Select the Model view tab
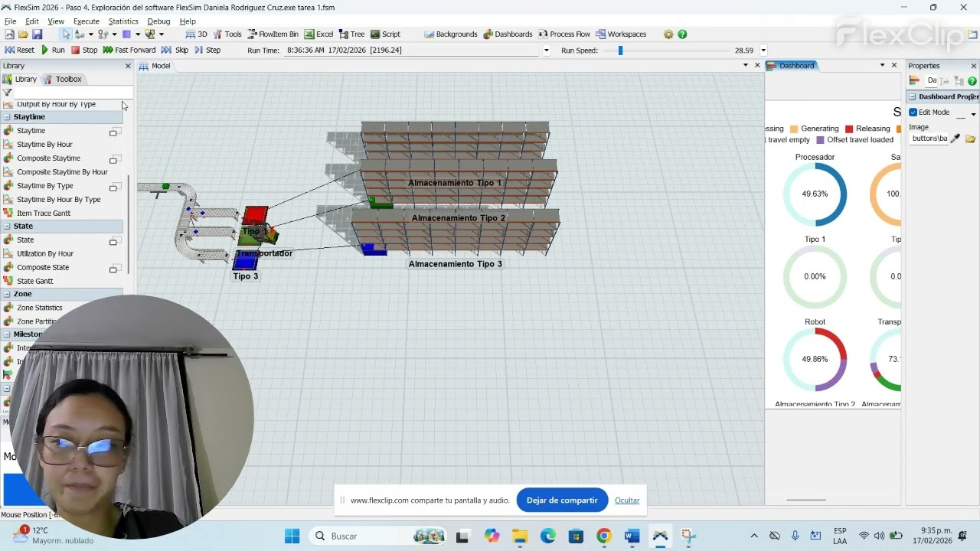This screenshot has height=551, width=980. [155, 66]
